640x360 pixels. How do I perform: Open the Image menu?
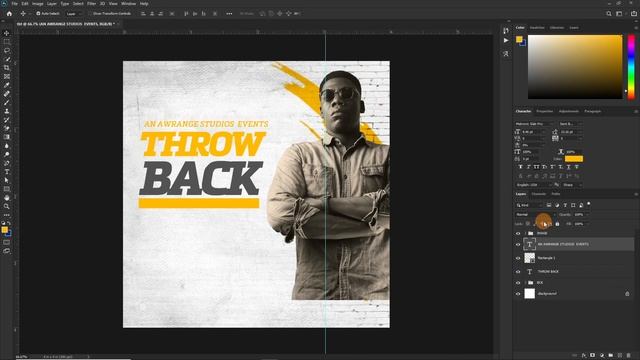pos(38,3)
